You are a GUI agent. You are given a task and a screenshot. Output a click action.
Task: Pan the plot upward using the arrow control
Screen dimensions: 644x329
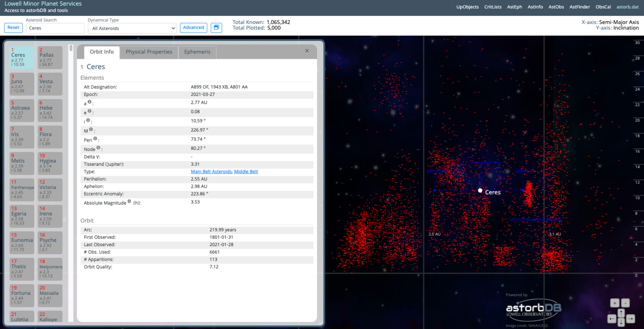click(621, 313)
